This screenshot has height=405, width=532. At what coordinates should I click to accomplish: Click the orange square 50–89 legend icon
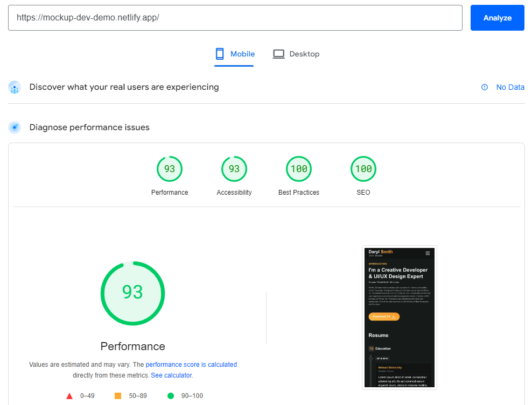click(118, 396)
